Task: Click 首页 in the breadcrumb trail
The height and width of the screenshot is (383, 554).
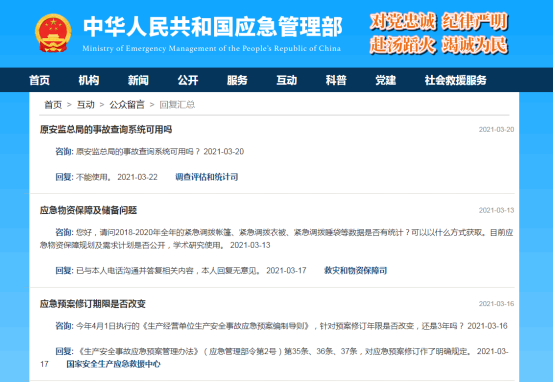Action: tap(53, 105)
